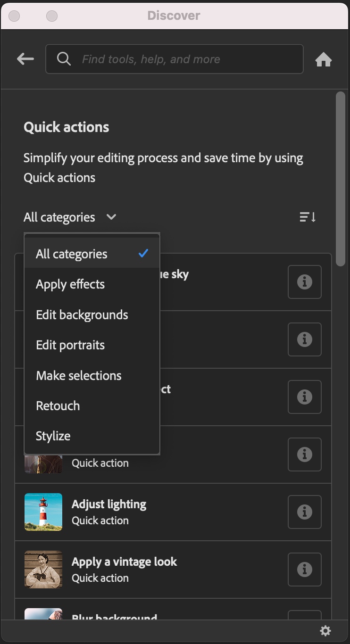
Task: Choose Apply effects category
Action: pyautogui.click(x=70, y=284)
